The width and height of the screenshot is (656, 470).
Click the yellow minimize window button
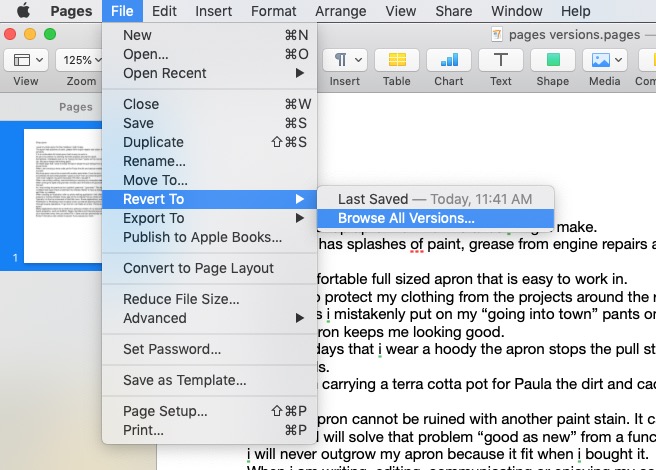click(30, 34)
